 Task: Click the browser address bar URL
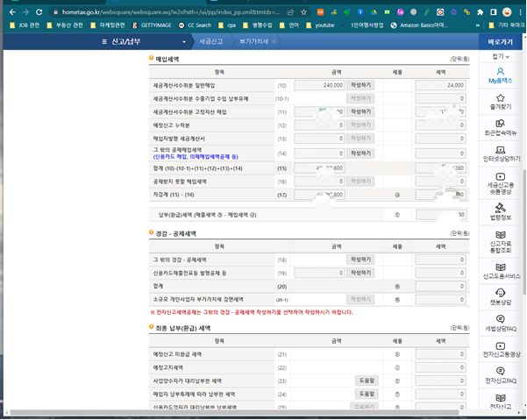pyautogui.click(x=171, y=12)
